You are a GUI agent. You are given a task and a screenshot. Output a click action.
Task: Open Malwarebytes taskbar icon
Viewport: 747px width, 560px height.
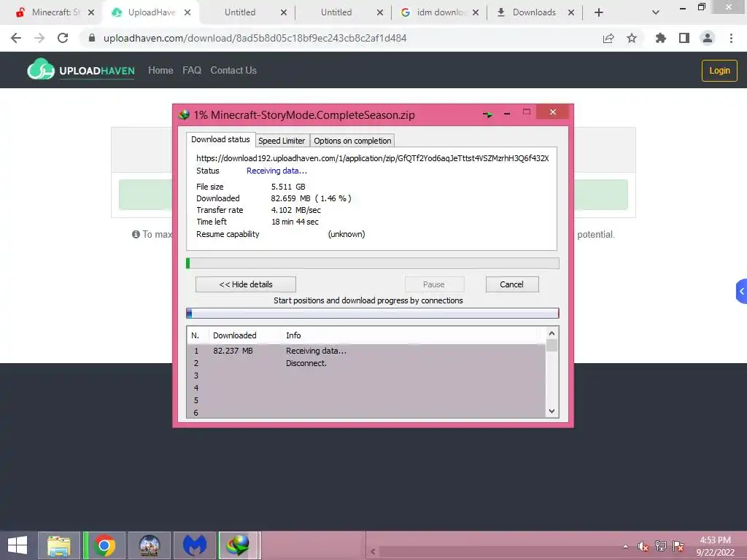[195, 545]
